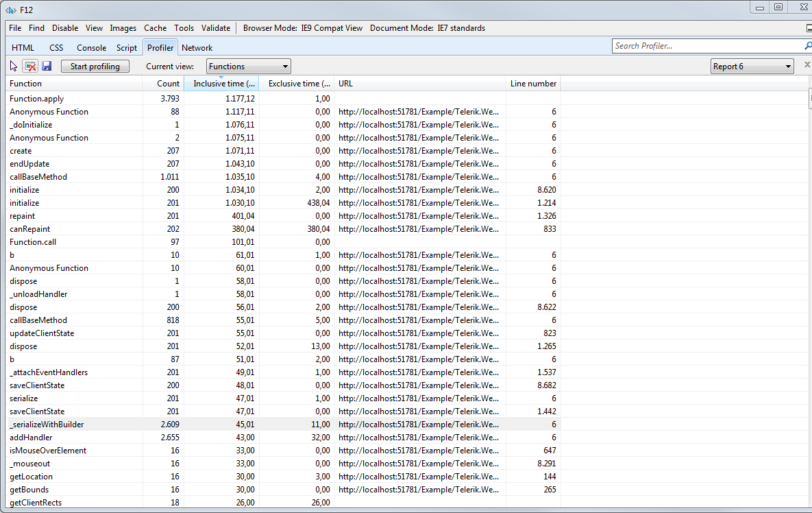
Task: Select the Function.apply row
Action: 283,99
